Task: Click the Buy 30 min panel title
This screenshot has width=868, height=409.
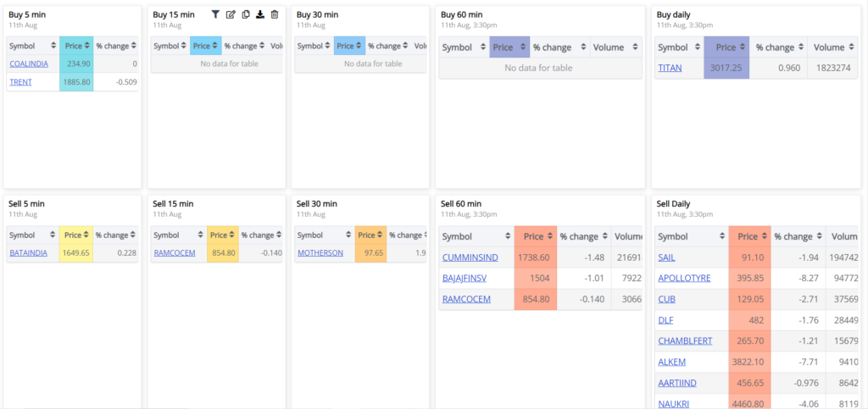Action: click(317, 14)
